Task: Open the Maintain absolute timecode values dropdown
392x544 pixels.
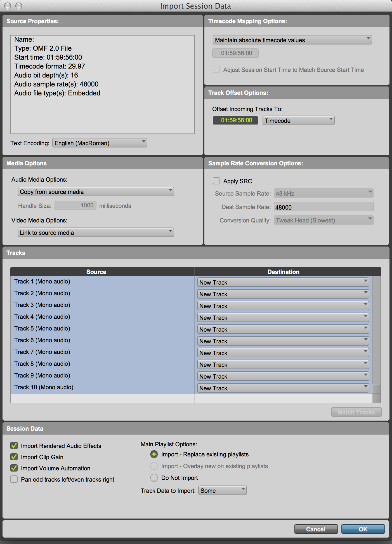Action: pyautogui.click(x=292, y=40)
